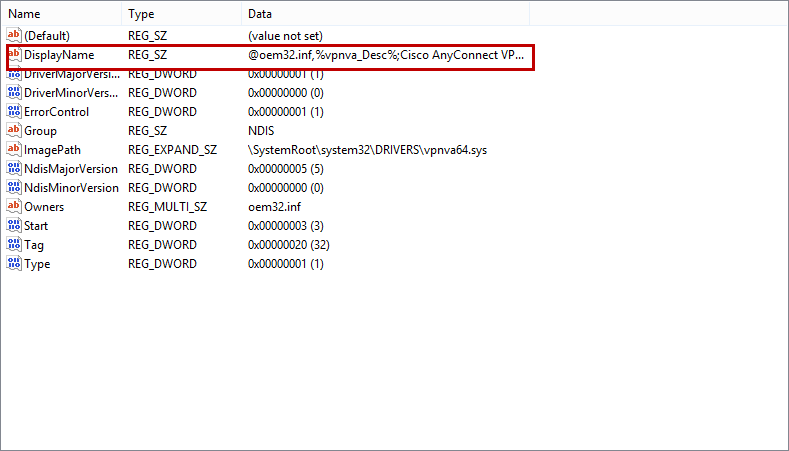Viewport: 789px width, 451px height.
Task: Select the DWORD icon next to Start
Action: 14,226
